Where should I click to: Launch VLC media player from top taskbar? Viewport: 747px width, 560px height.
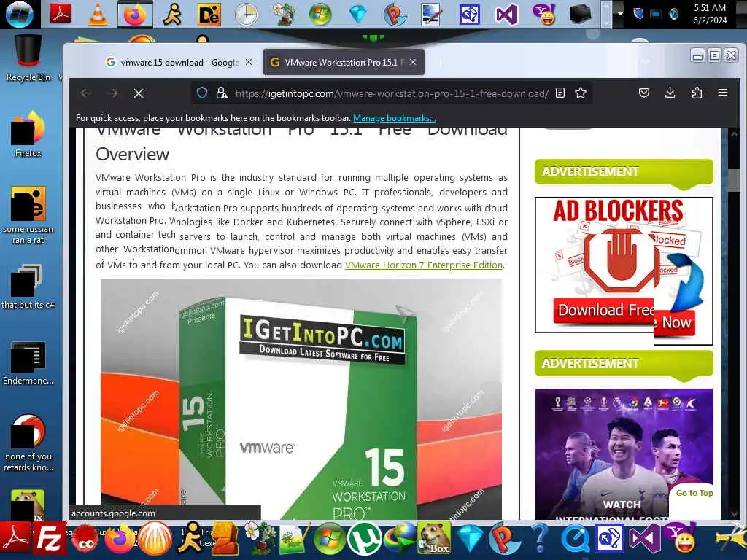(x=98, y=14)
